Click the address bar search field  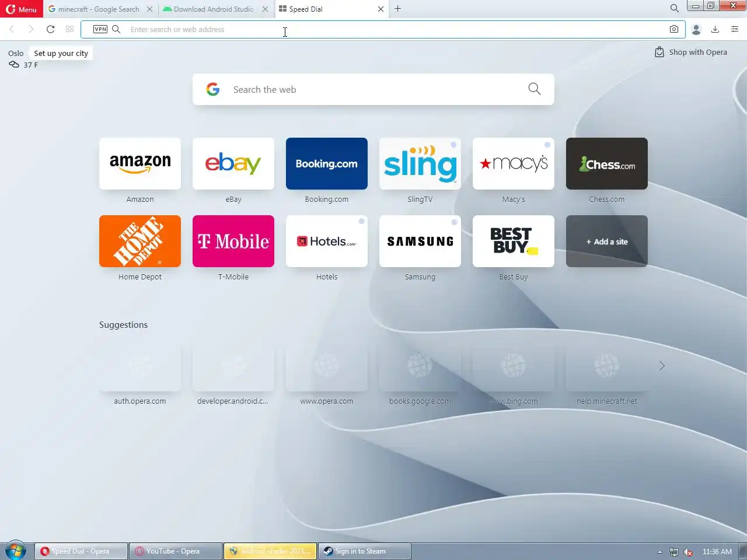click(x=383, y=29)
